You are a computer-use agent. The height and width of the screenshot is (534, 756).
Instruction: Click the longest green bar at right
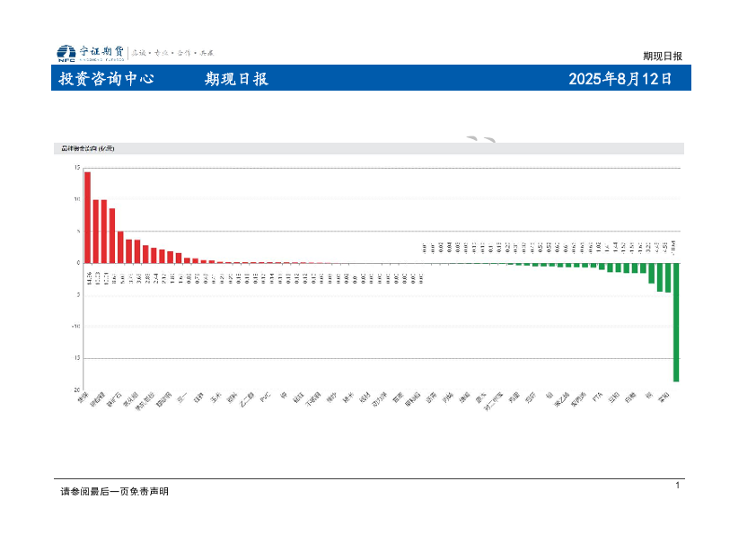point(676,321)
